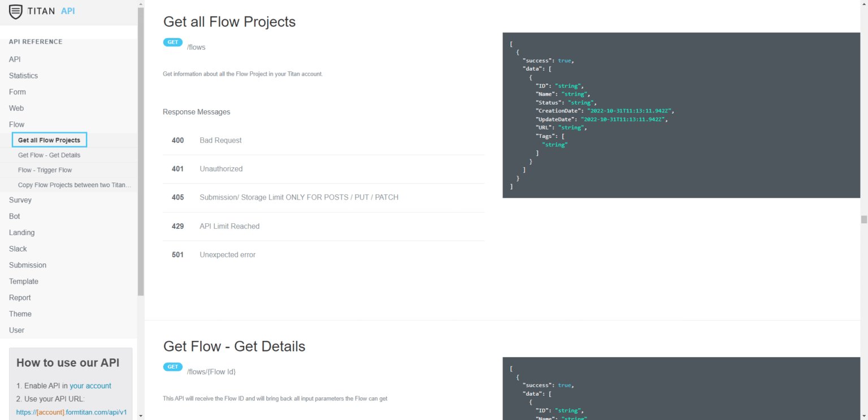Open the Theme documentation

[x=20, y=314]
